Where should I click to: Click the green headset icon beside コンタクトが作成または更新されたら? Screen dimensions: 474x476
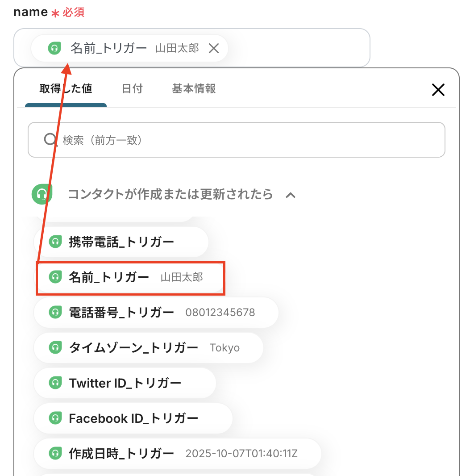[42, 194]
